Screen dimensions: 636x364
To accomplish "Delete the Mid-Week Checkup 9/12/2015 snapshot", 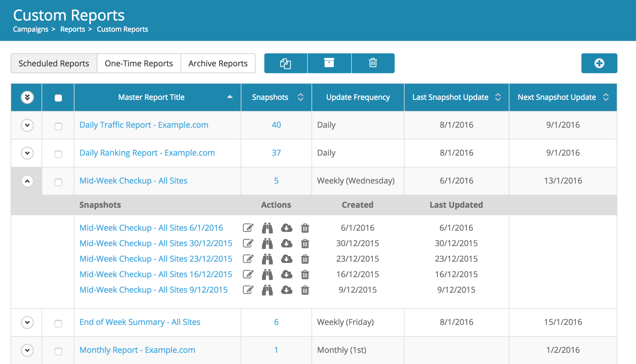I will pyautogui.click(x=305, y=290).
